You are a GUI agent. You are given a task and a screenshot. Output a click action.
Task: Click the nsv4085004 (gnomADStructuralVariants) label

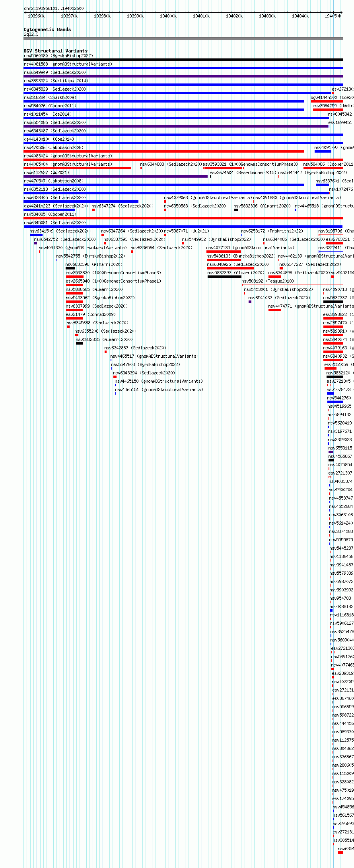tap(68, 164)
